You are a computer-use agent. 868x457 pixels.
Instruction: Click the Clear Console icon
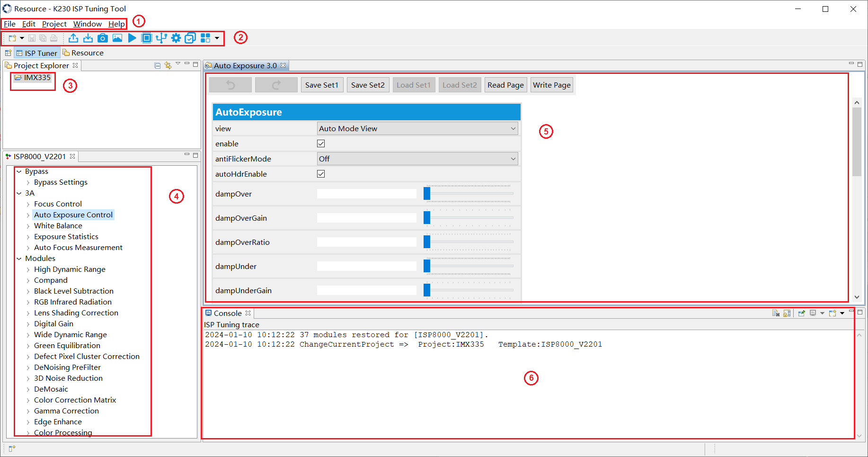tap(776, 313)
